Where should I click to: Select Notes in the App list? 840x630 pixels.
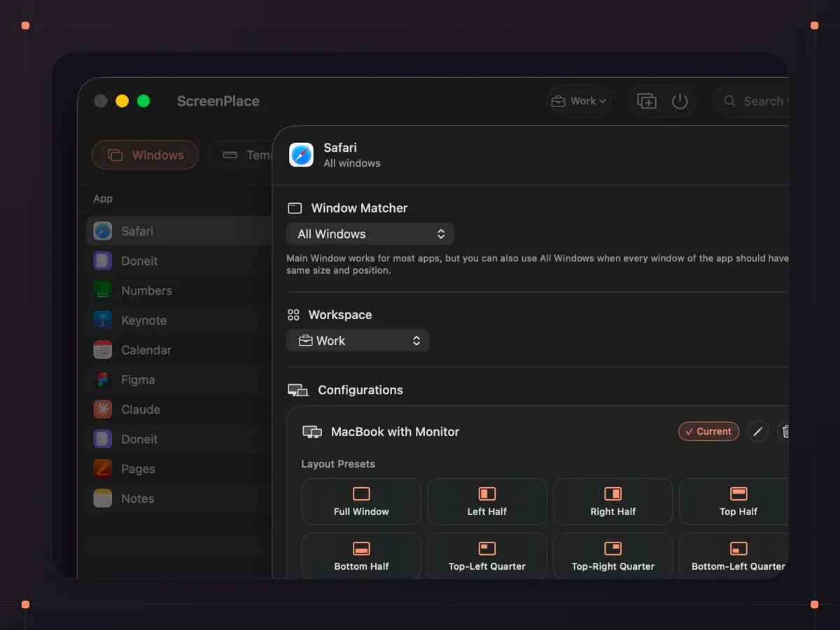pos(179,498)
